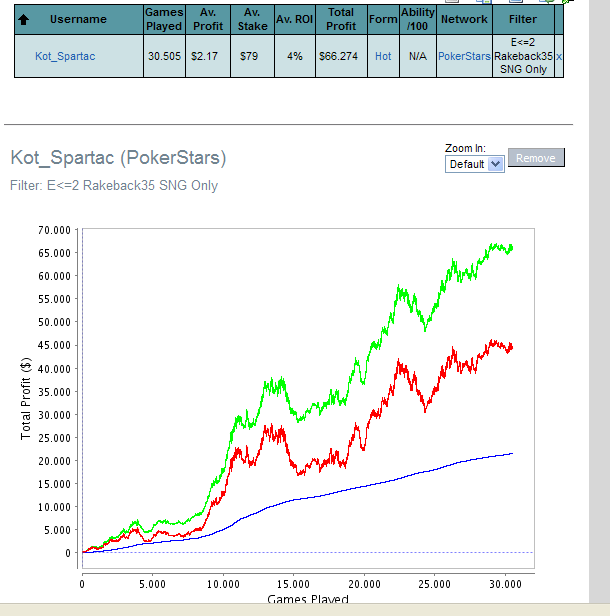Image resolution: width=610 pixels, height=616 pixels.
Task: Remove the row with the x link
Action: [559, 57]
